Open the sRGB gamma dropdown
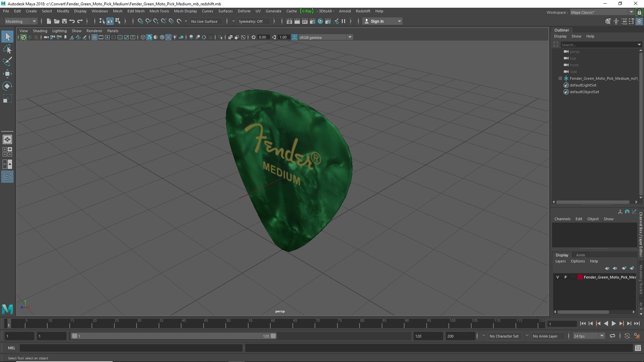This screenshot has height=362, width=644. click(x=325, y=37)
